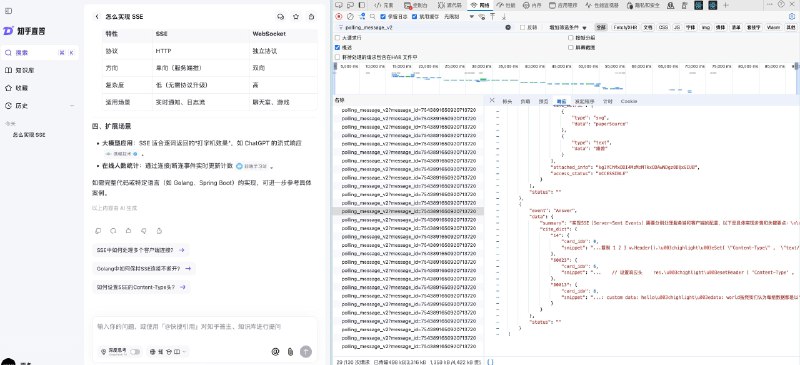
Task: Open 搜索 in the left sidebar
Action: tap(40, 53)
